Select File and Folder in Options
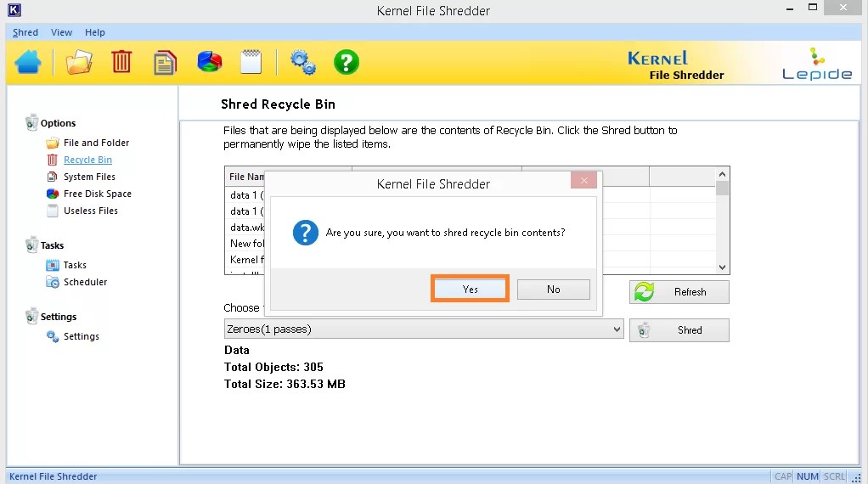This screenshot has height=484, width=868. pyautogui.click(x=96, y=143)
